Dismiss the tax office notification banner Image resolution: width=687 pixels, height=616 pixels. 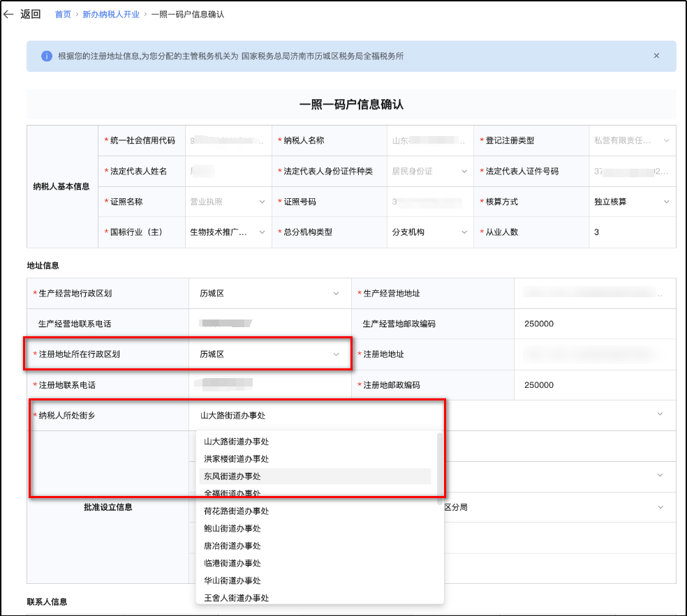click(656, 55)
